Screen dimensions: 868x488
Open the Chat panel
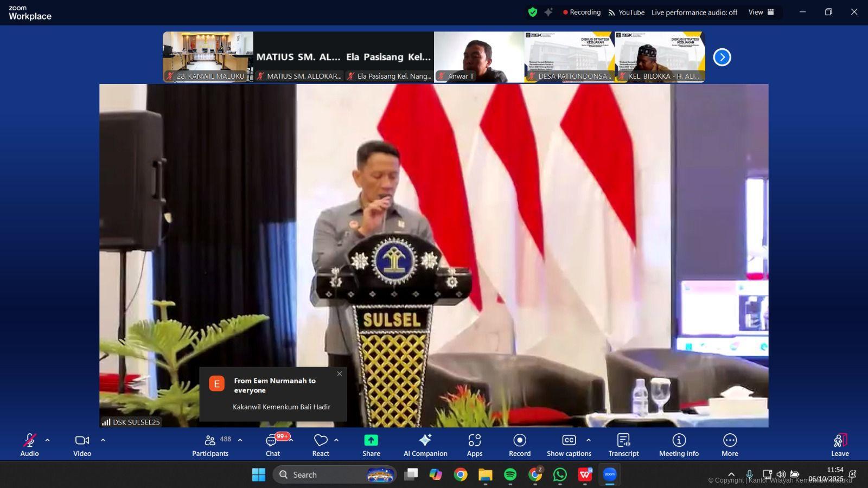pyautogui.click(x=272, y=445)
